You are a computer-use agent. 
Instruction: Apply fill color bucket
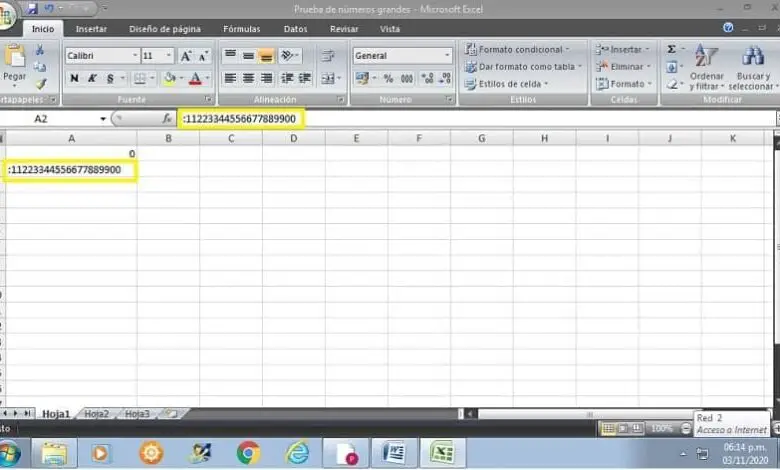pos(170,78)
